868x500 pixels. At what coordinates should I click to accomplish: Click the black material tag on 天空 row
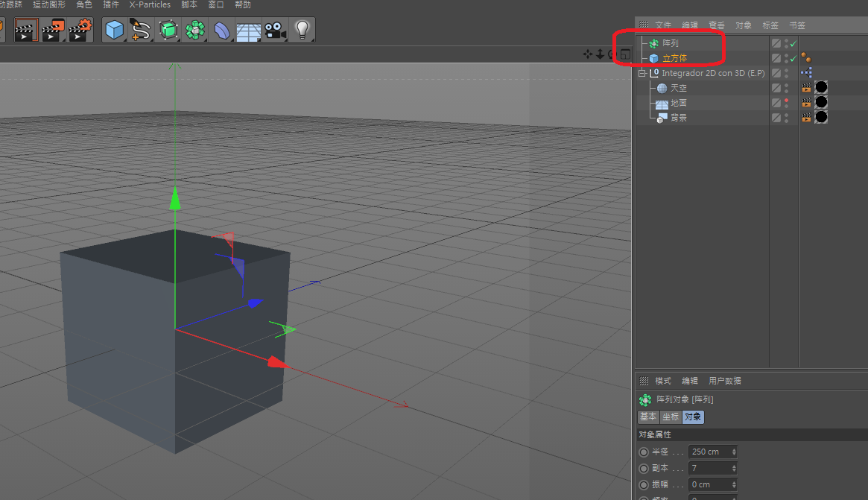(822, 87)
